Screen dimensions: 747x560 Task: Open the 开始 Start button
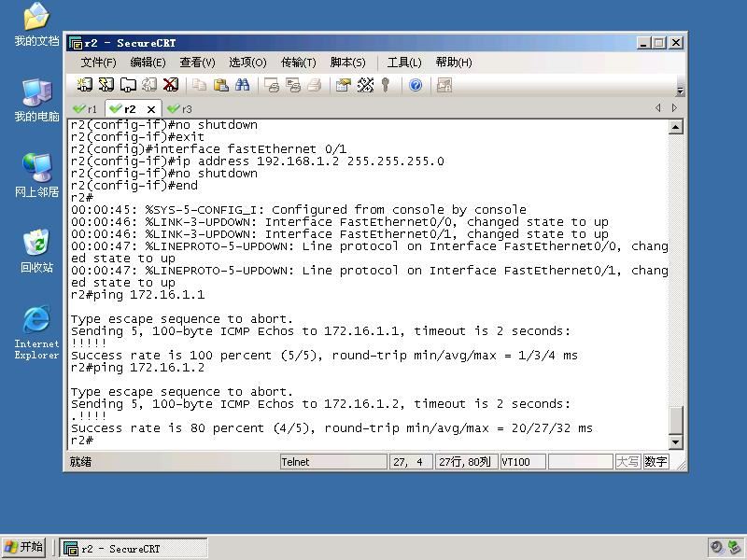(23, 547)
